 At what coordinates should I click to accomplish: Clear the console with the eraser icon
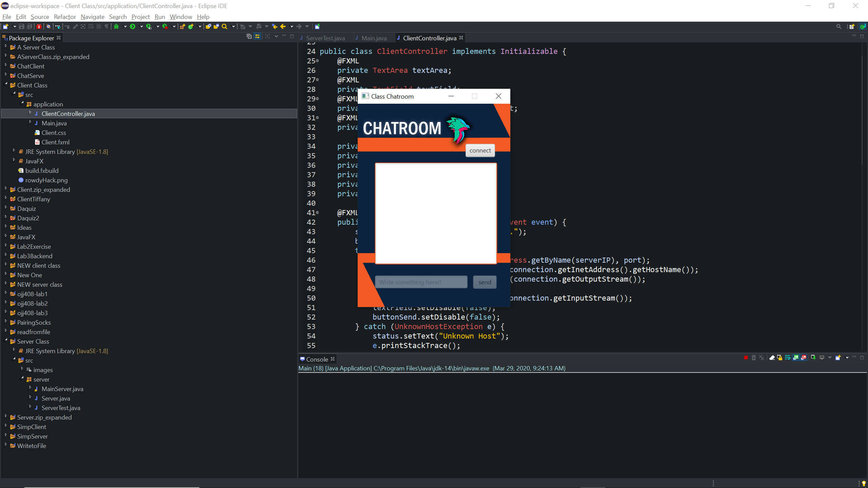click(772, 358)
